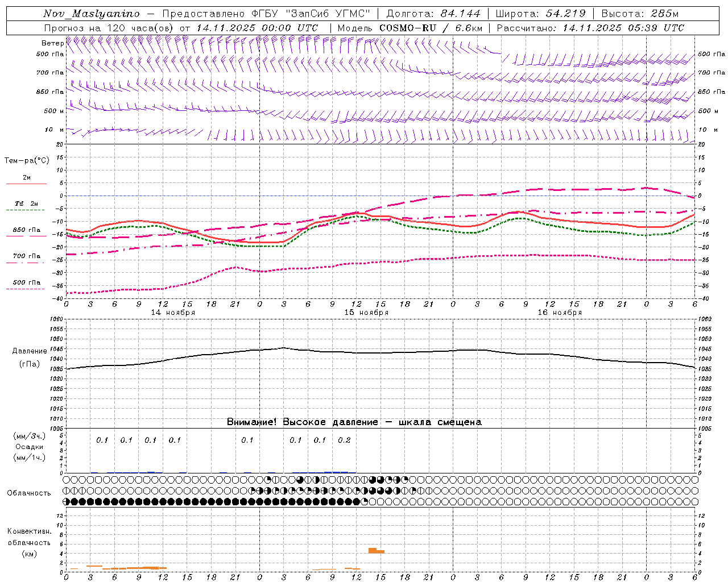Click the 850 гПа temperature legend entry
Viewport: 728px width, 582px height.
(26, 230)
